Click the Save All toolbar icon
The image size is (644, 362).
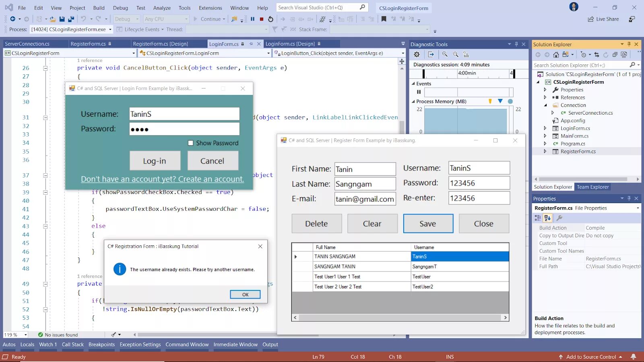click(71, 19)
